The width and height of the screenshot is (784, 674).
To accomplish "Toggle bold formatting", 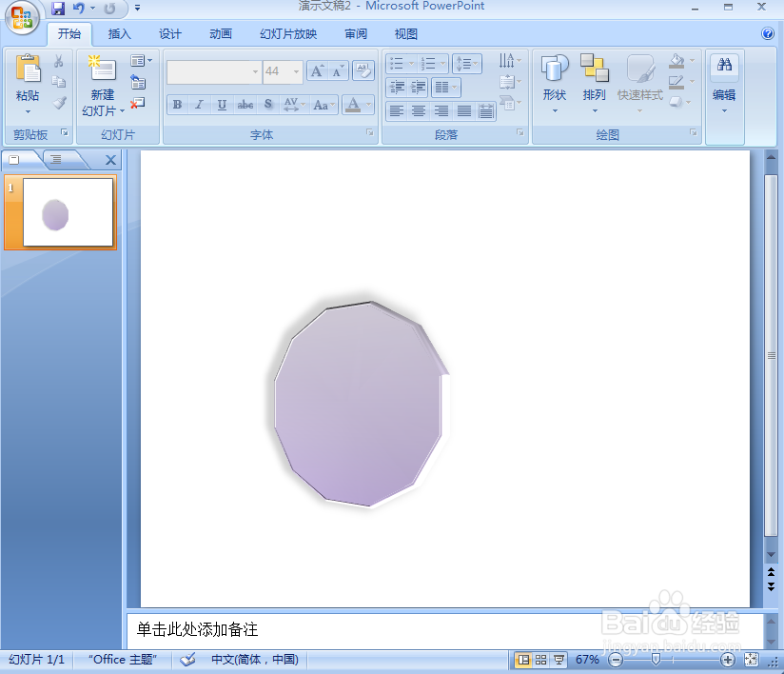I will (177, 105).
